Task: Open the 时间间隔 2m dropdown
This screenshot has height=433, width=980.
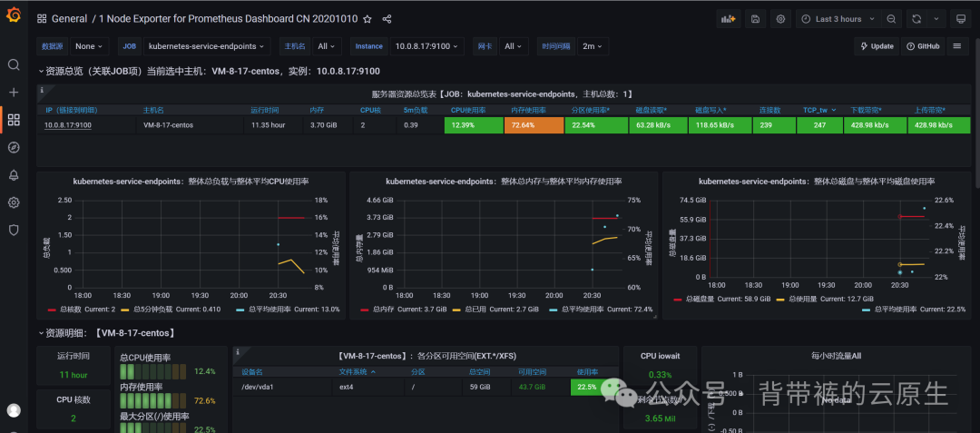Action: click(x=593, y=46)
